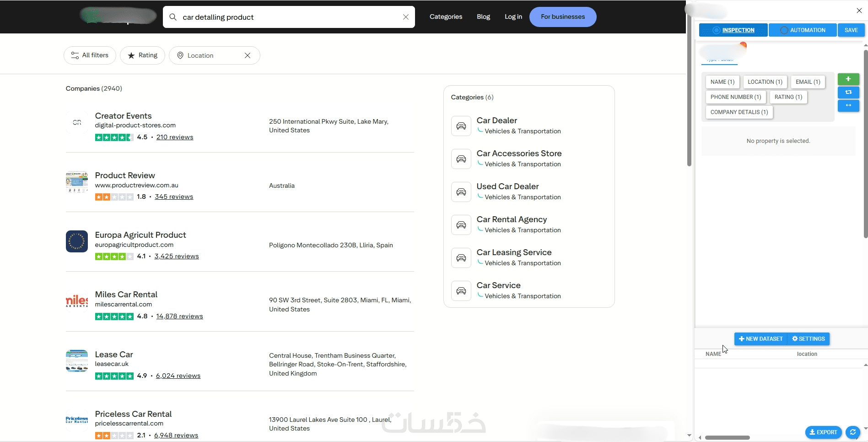Toggle the Inspection mode radio button

click(717, 30)
